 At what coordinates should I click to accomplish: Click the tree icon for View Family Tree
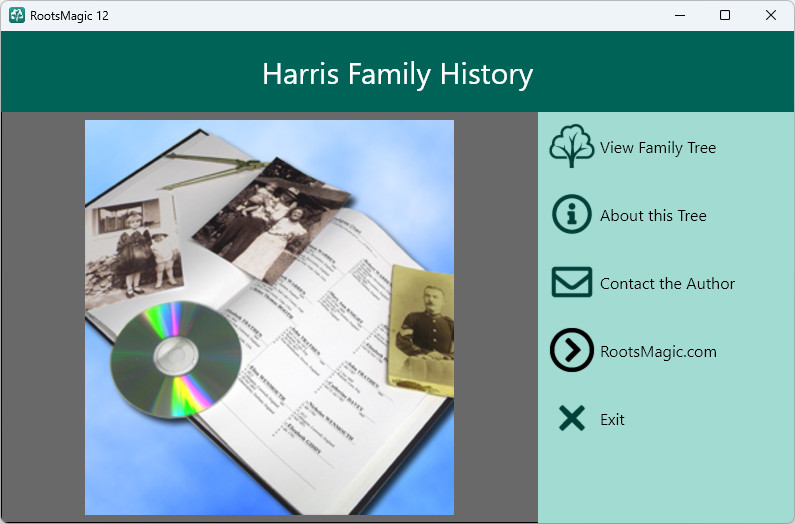click(571, 146)
